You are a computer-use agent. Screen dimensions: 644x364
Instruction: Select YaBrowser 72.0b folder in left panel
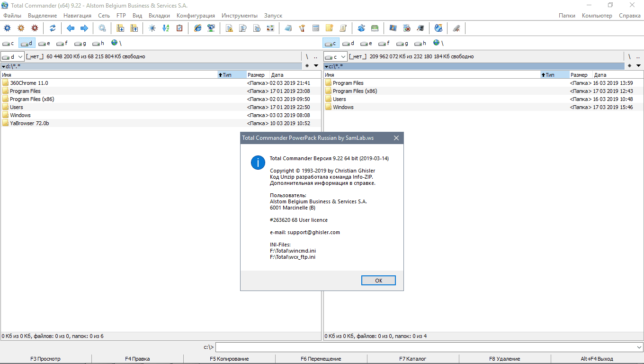coord(161,123)
